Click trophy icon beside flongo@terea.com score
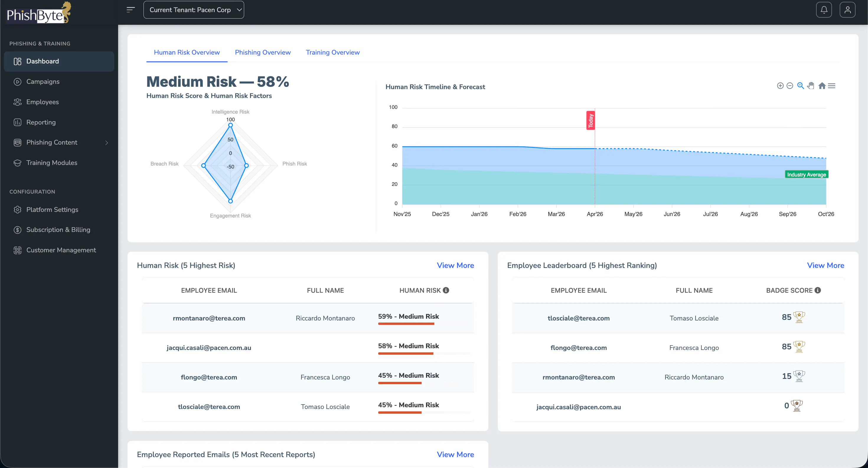The image size is (868, 468). [799, 347]
